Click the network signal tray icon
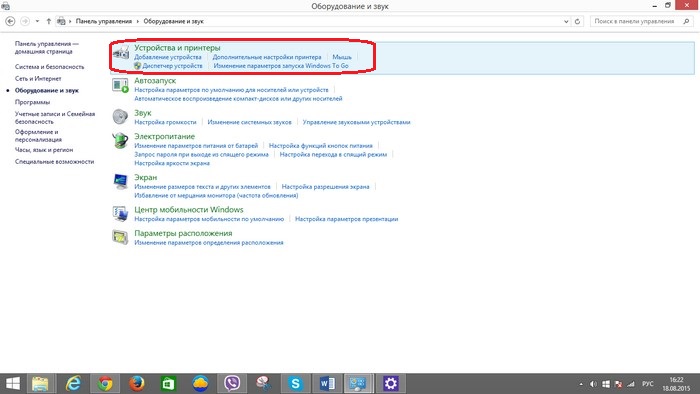The width and height of the screenshot is (700, 394). pyautogui.click(x=631, y=384)
